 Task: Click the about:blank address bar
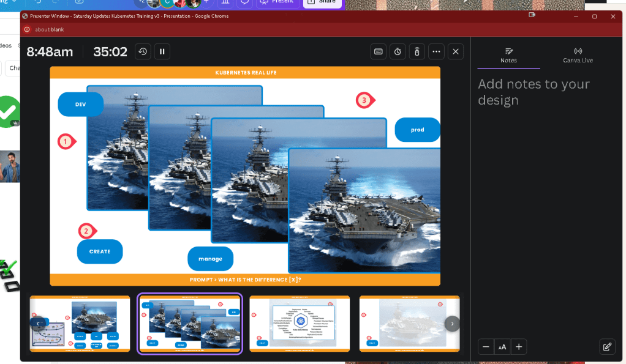(49, 29)
